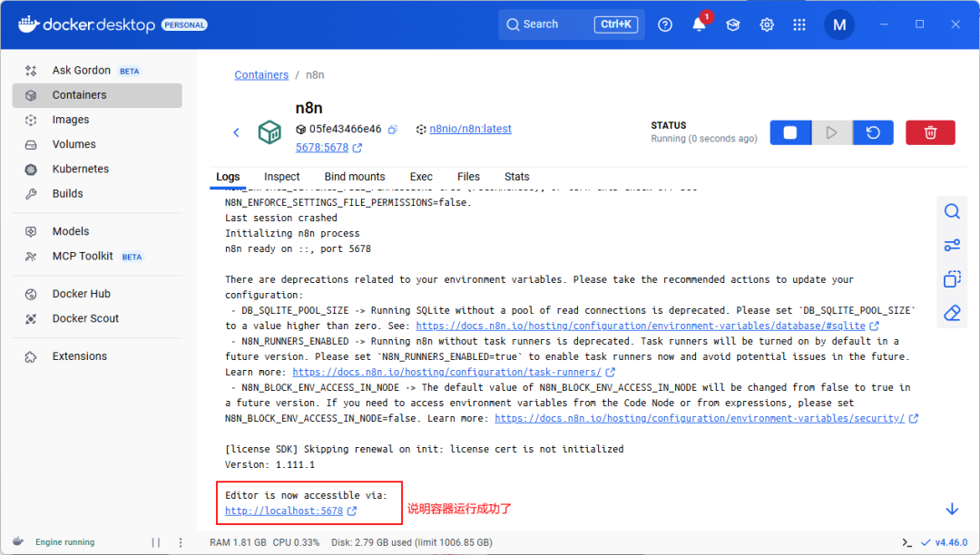This screenshot has height=555, width=980.
Task: Click the n8n container box icon
Action: [x=269, y=132]
